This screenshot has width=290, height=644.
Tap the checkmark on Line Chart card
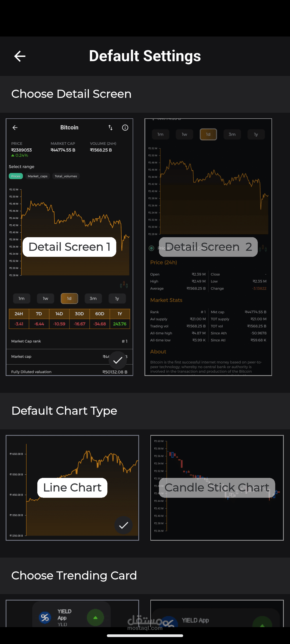point(124,525)
